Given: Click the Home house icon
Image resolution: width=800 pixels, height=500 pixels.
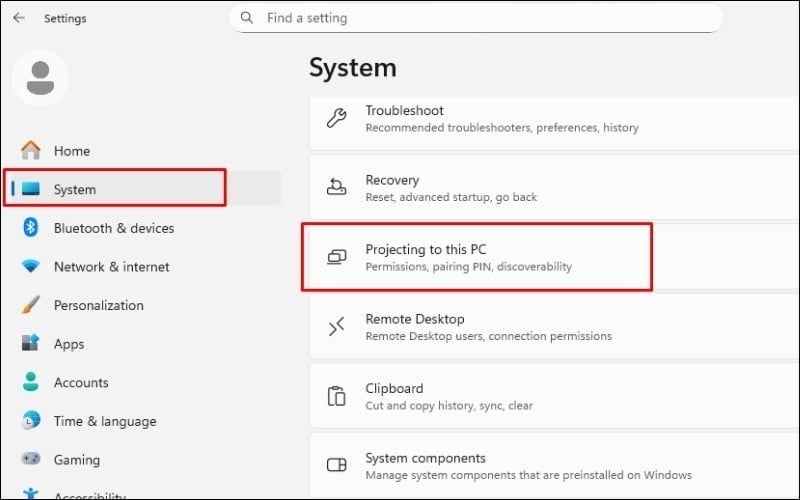Looking at the screenshot, I should (31, 151).
